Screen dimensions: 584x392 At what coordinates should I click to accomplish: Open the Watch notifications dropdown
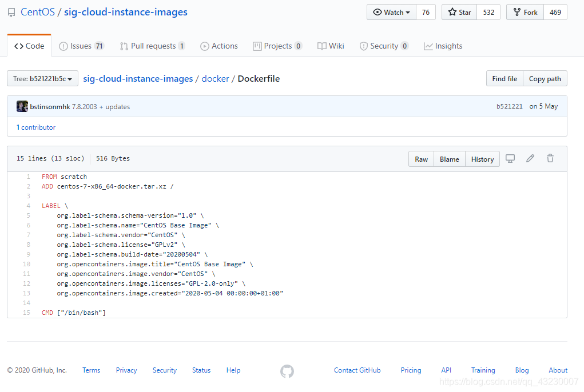(391, 12)
